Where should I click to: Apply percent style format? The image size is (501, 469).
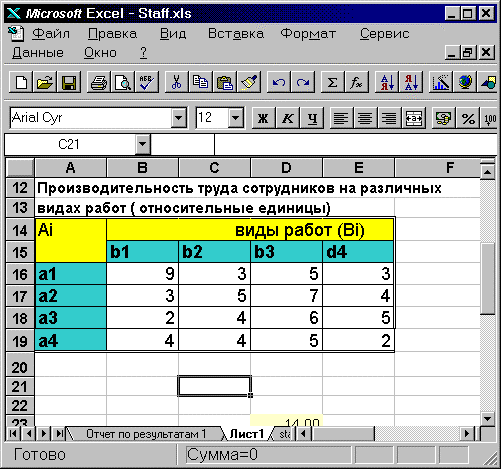[468, 118]
